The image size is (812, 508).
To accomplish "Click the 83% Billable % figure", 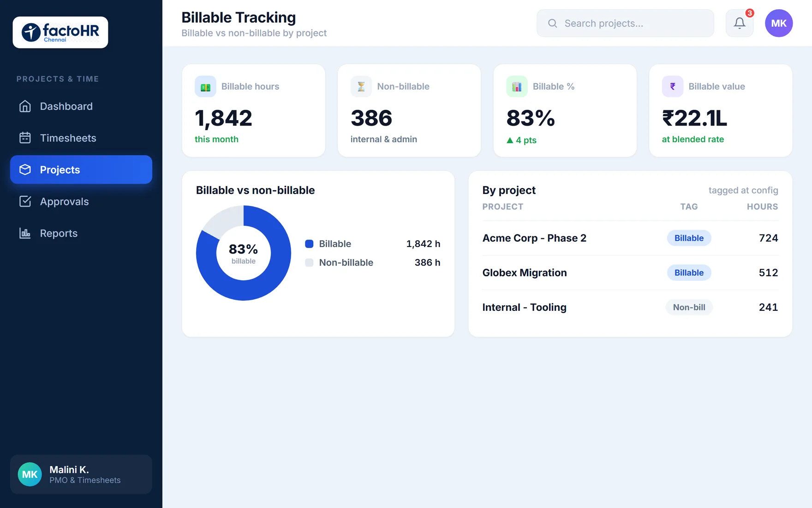I will 531,118.
